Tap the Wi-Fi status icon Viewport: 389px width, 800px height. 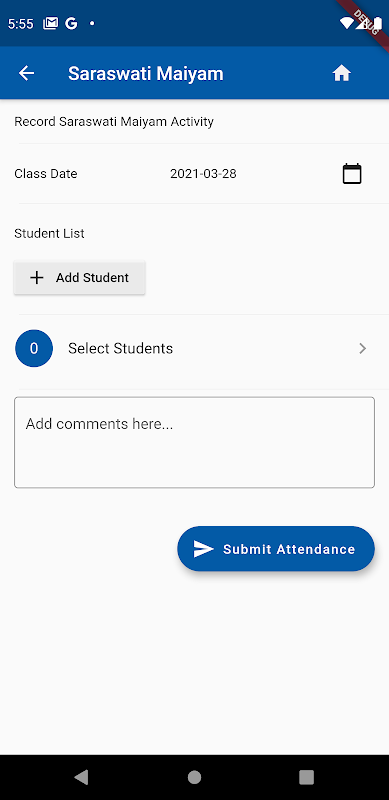pos(347,23)
